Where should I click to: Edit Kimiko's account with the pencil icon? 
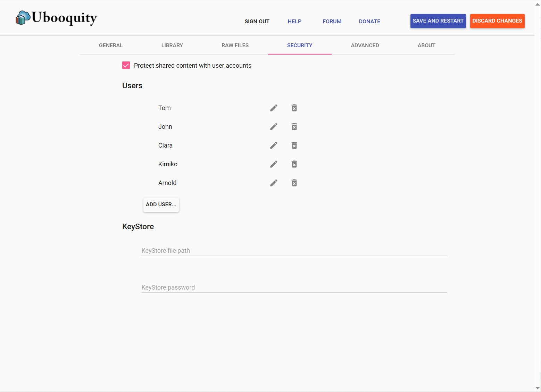click(274, 164)
